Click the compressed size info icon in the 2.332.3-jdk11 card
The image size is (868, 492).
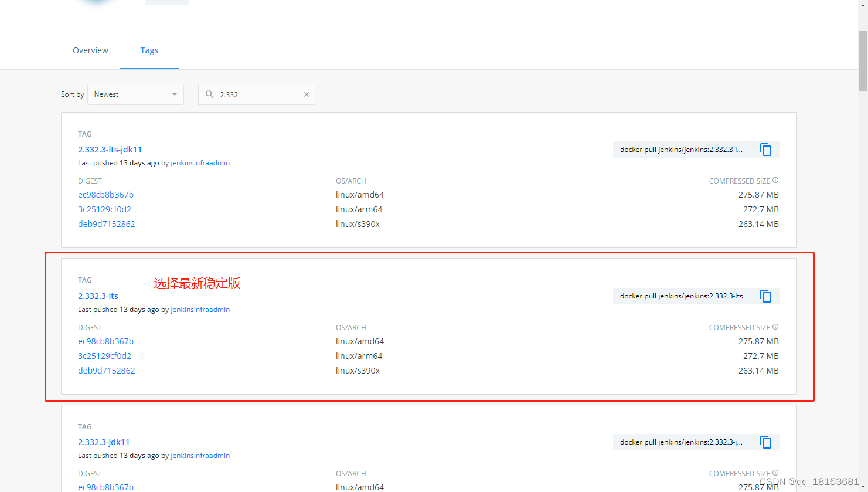pos(775,473)
